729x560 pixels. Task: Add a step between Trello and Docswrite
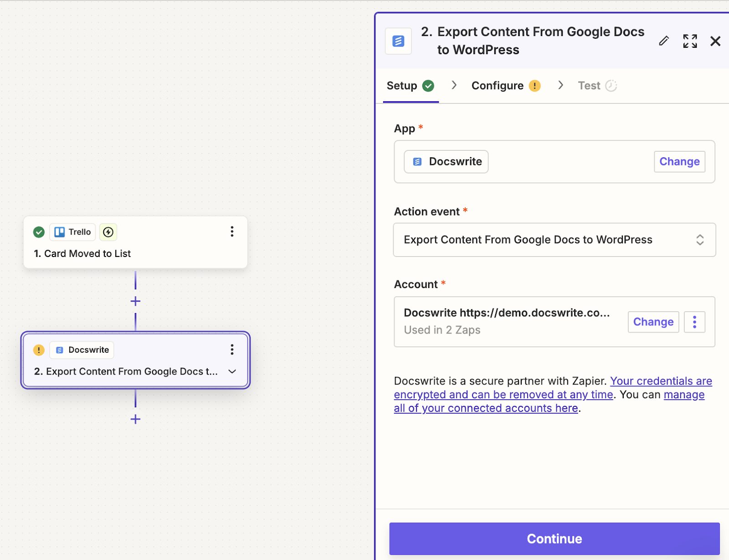[135, 301]
